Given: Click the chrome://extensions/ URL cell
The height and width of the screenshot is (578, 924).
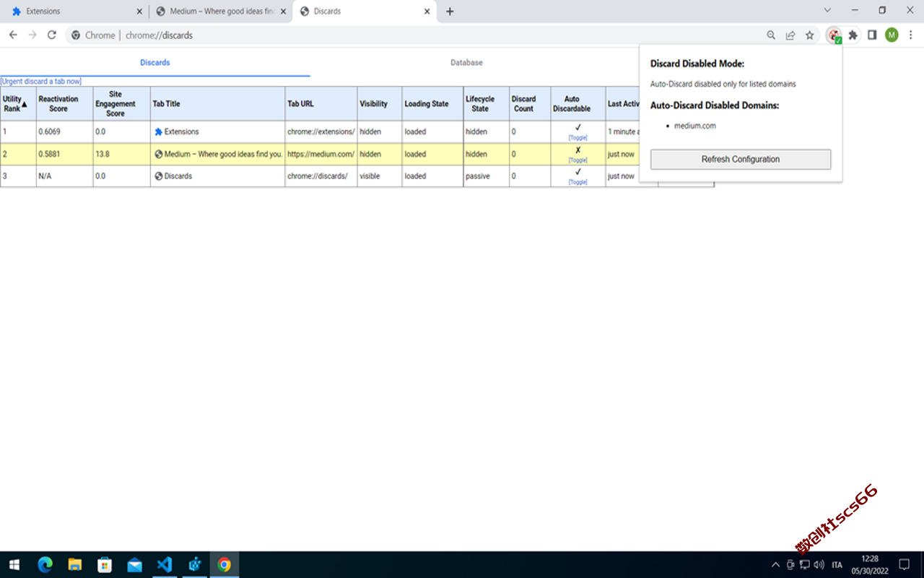Looking at the screenshot, I should pyautogui.click(x=321, y=132).
